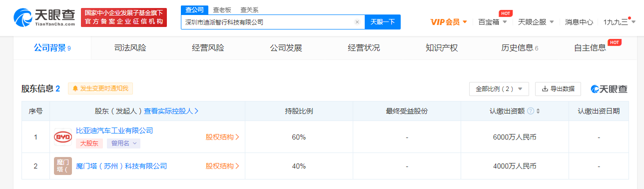This screenshot has width=644, height=189.
Task: Click the bell icon for change notifications
Action: point(75,88)
